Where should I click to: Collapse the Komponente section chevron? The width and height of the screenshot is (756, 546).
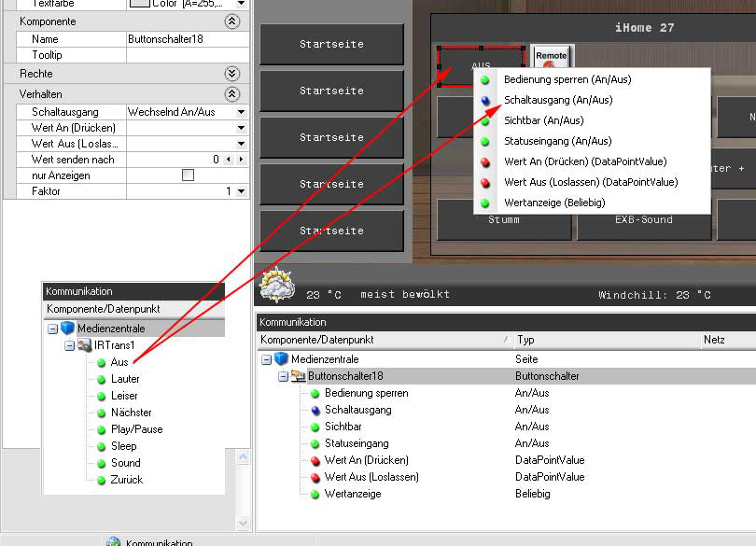pyautogui.click(x=231, y=21)
